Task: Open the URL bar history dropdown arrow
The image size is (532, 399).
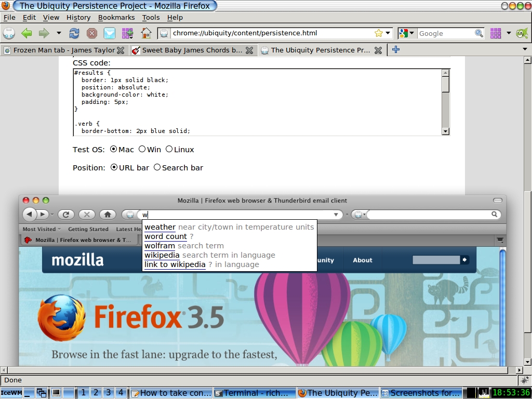Action: [x=388, y=33]
